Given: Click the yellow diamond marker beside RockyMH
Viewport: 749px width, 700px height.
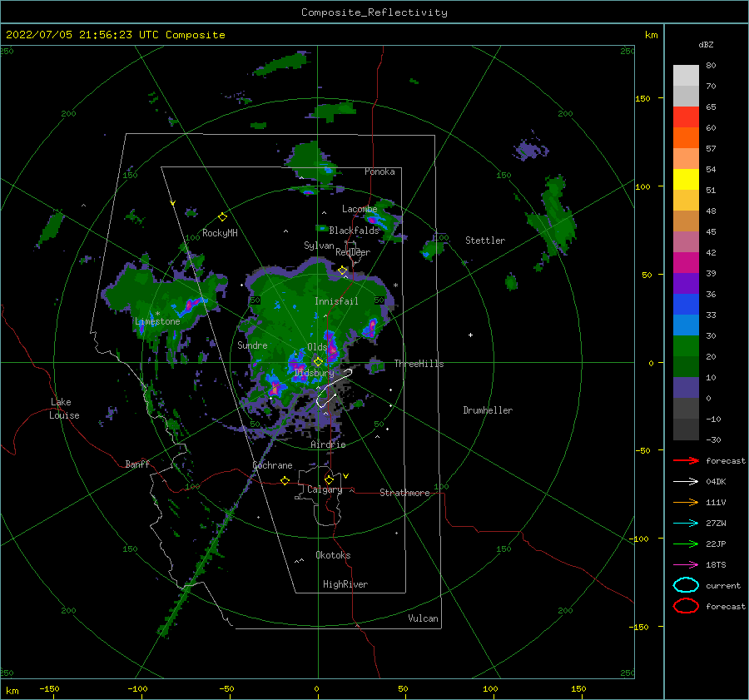Looking at the screenshot, I should [x=222, y=217].
